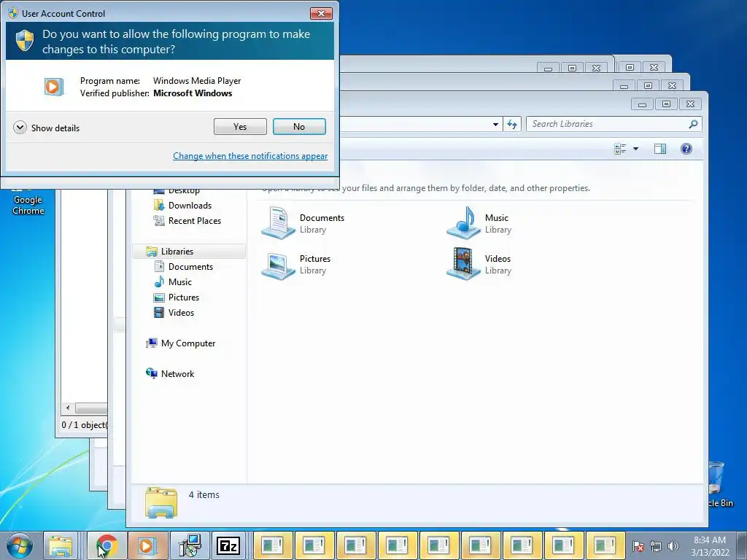Screen dimensions: 747x560
Task: Open the view options dropdown arrow
Action: pyautogui.click(x=635, y=149)
